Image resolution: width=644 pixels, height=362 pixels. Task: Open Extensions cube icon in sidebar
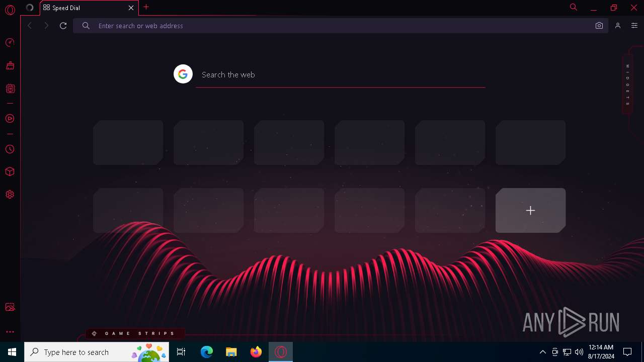coord(10,171)
